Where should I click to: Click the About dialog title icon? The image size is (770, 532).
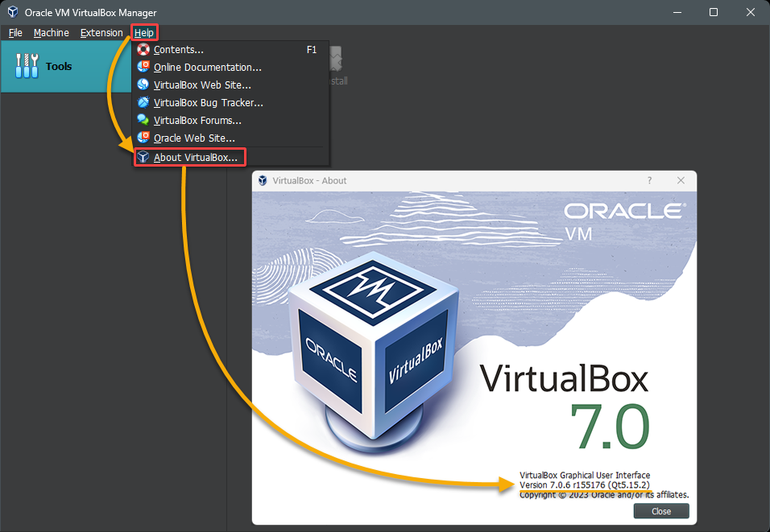(x=263, y=180)
